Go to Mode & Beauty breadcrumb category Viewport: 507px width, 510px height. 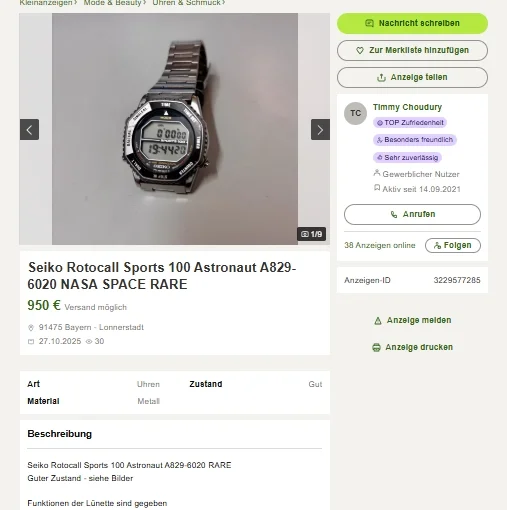(113, 3)
